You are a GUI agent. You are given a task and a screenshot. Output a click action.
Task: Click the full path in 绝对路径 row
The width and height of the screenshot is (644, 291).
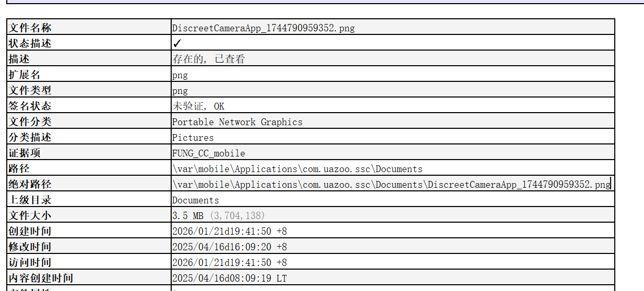391,185
